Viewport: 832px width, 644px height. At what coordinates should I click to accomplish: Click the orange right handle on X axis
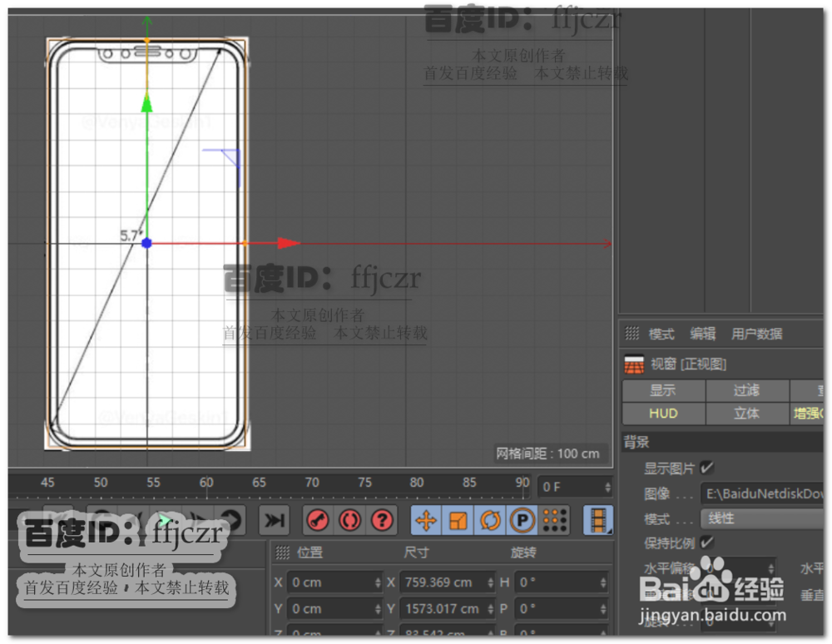[x=245, y=244]
